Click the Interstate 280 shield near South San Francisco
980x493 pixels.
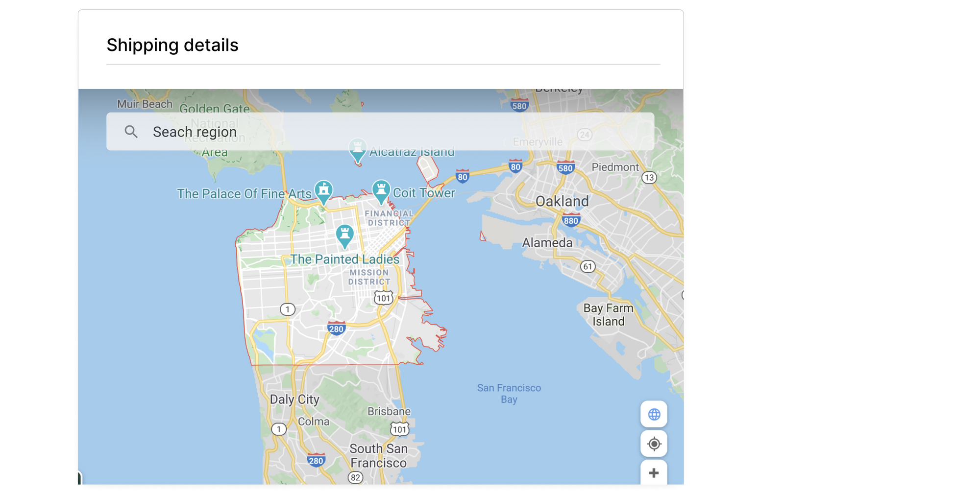pyautogui.click(x=316, y=460)
